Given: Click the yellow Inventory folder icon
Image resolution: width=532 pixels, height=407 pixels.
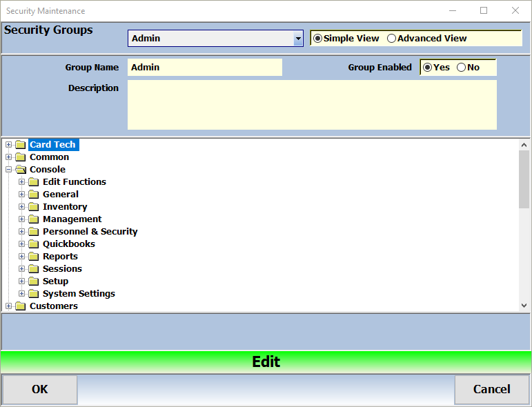Looking at the screenshot, I should pos(33,207).
